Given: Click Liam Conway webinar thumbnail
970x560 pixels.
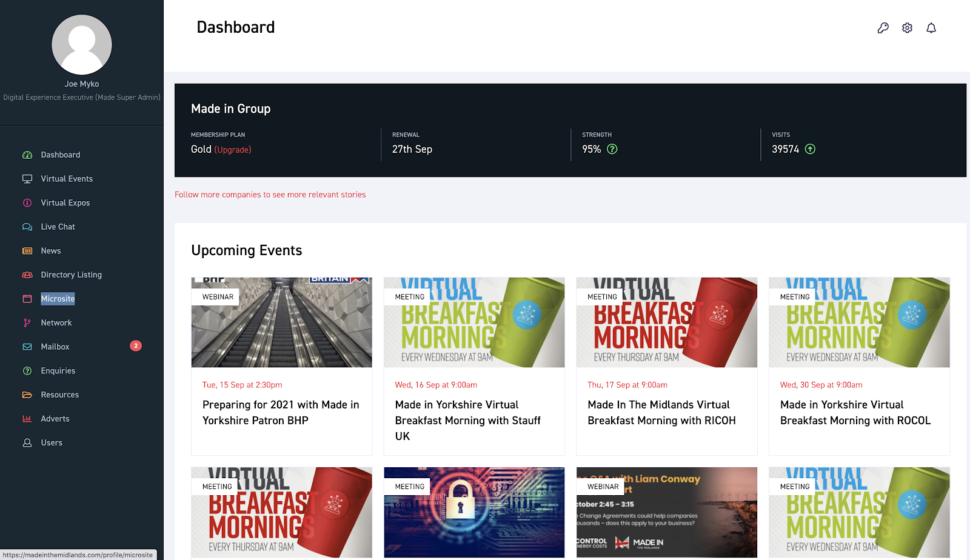Looking at the screenshot, I should tap(667, 512).
